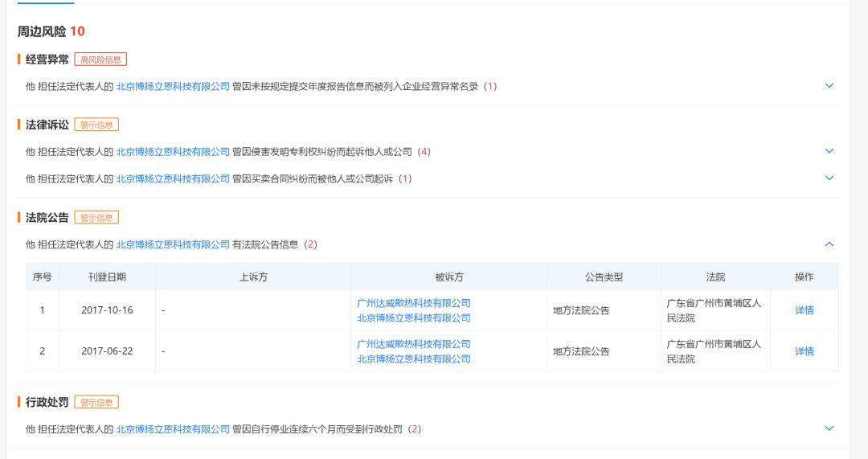Click 地方法院公告 in row 2
This screenshot has height=459, width=868.
point(581,351)
